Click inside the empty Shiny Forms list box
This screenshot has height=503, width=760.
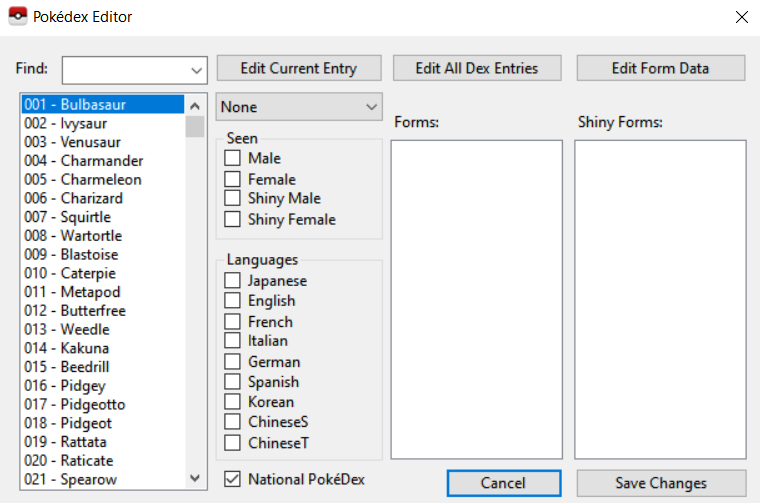coord(661,299)
